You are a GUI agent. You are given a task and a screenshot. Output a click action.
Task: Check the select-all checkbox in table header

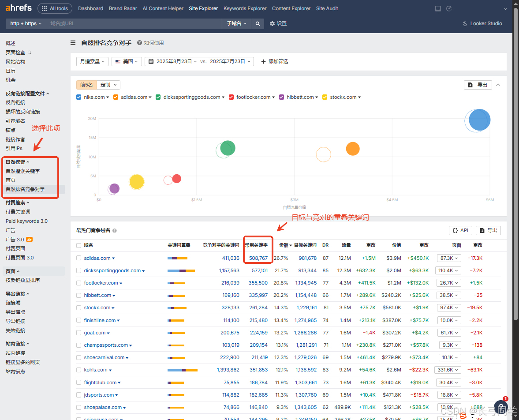click(x=78, y=245)
